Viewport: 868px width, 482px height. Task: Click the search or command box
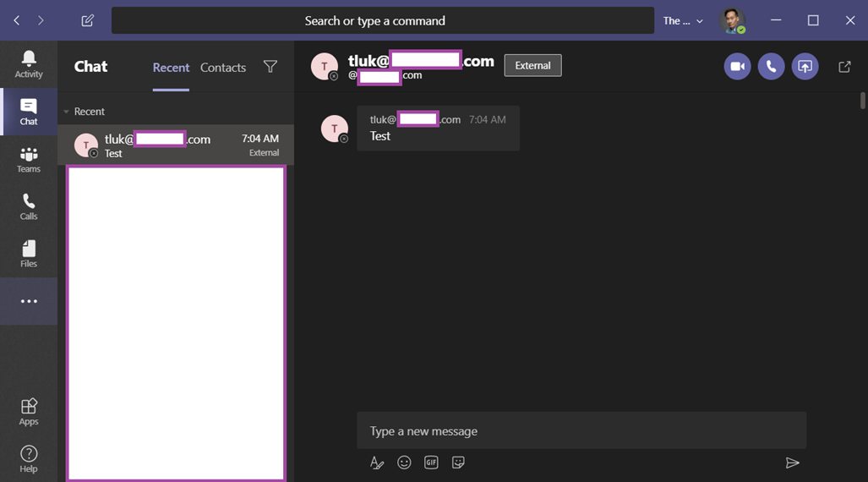coord(383,20)
